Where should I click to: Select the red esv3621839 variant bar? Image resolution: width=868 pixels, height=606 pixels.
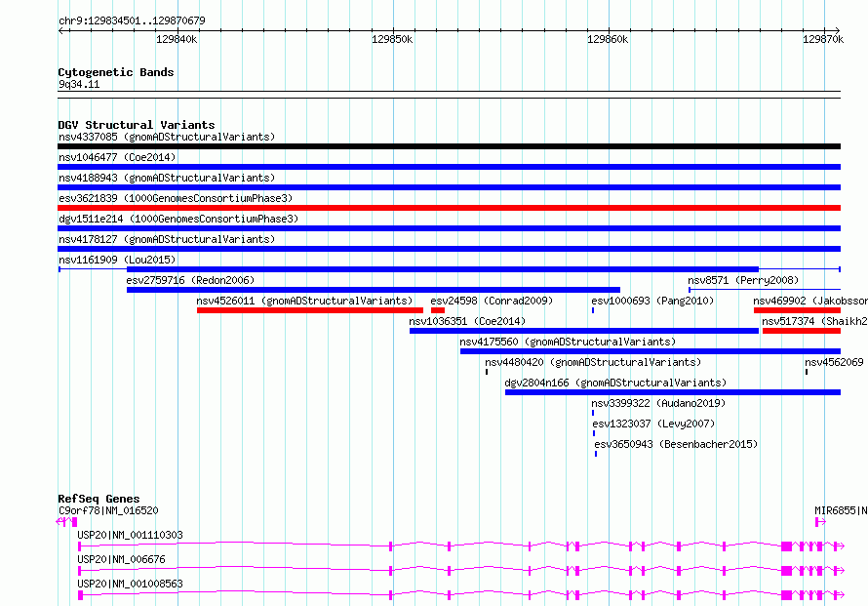pos(449,208)
